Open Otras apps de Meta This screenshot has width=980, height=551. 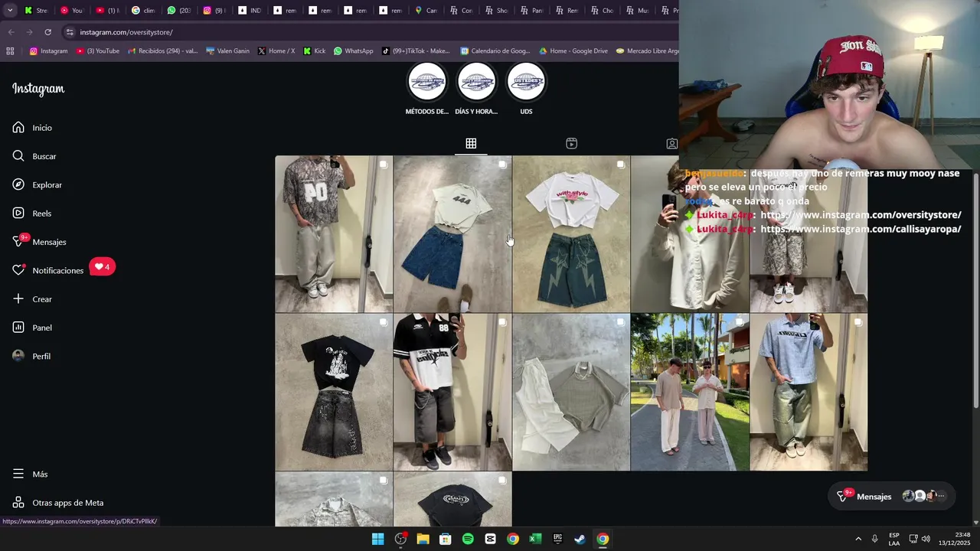coord(57,503)
